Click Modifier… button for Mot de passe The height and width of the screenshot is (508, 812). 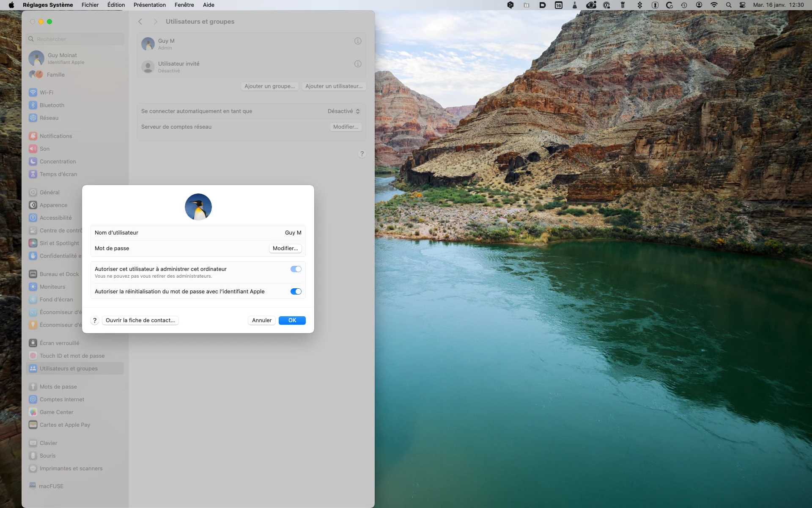[x=285, y=248]
